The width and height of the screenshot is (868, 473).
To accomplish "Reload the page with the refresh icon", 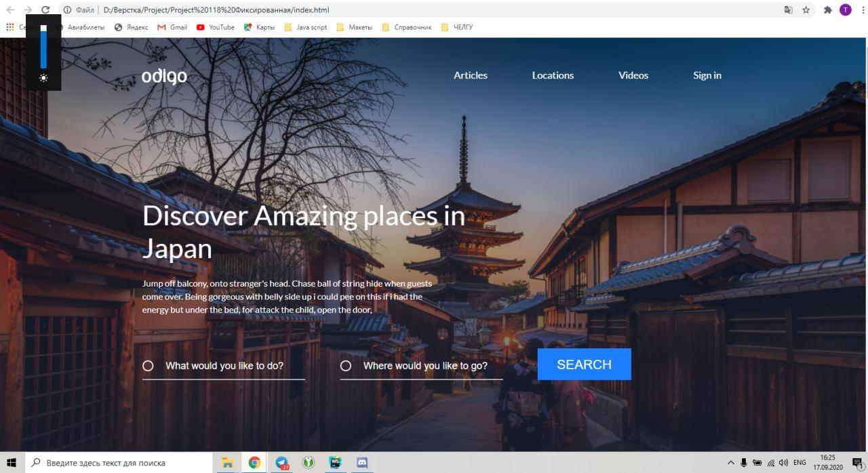I will 45,9.
